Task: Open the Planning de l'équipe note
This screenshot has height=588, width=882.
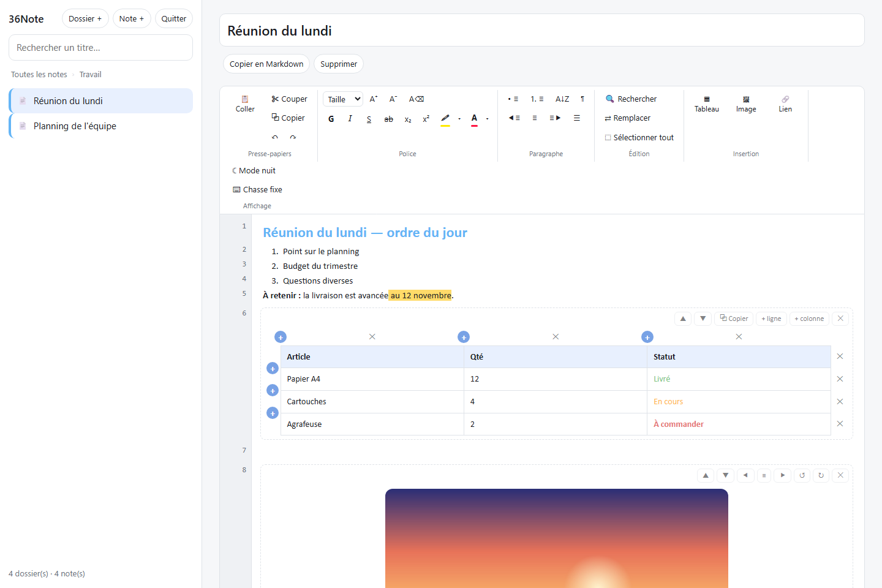Action: pos(101,126)
